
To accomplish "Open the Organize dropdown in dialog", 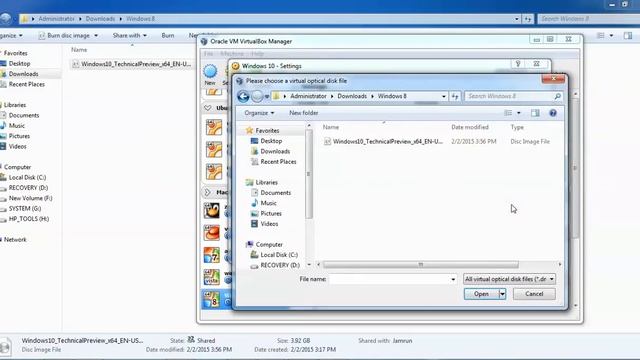I will click(259, 113).
